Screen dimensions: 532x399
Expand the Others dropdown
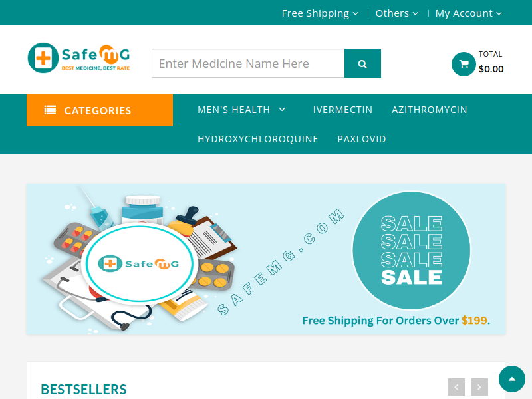[x=396, y=13]
